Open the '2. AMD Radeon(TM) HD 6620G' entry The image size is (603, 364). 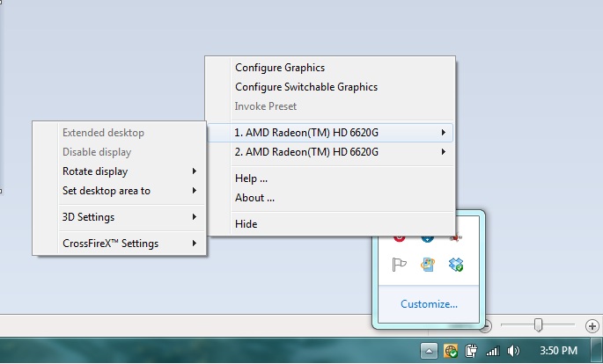pyautogui.click(x=330, y=152)
